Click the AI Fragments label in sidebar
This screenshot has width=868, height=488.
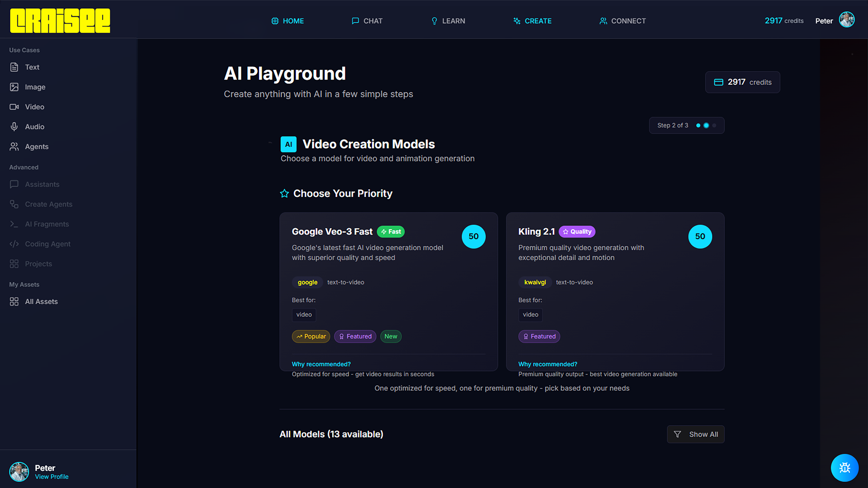(x=47, y=224)
